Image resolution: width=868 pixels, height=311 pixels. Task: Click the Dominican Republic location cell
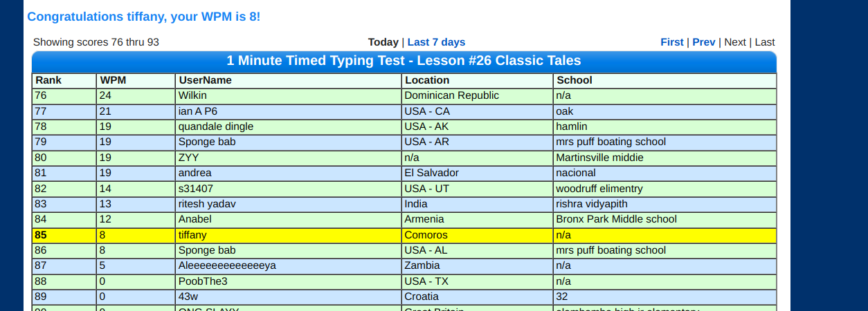(478, 96)
